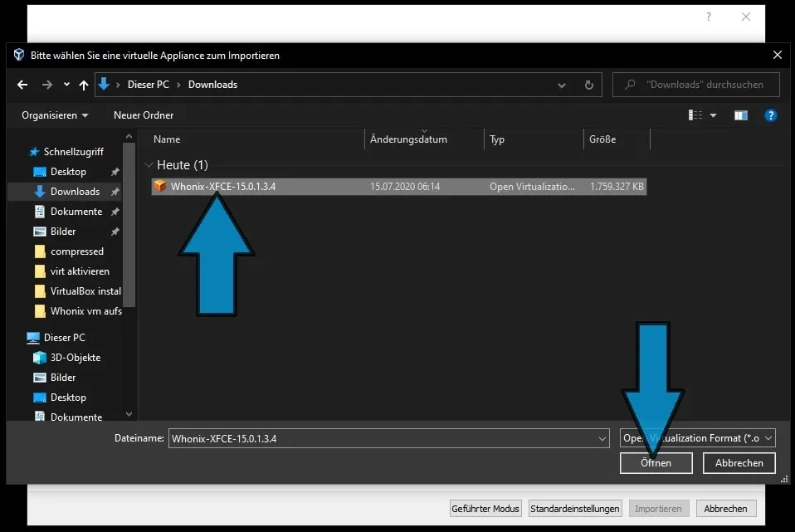The width and height of the screenshot is (795, 532).
Task: Open more view options dropdown
Action: tap(714, 115)
